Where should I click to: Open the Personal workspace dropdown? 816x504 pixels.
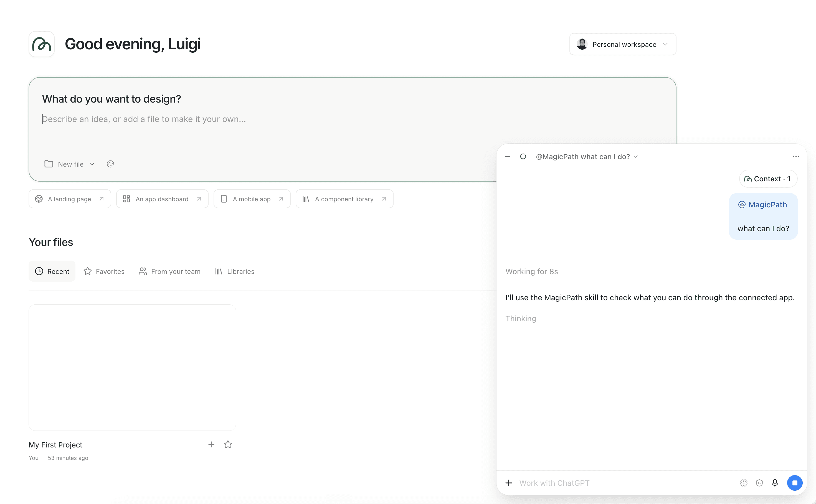click(623, 44)
